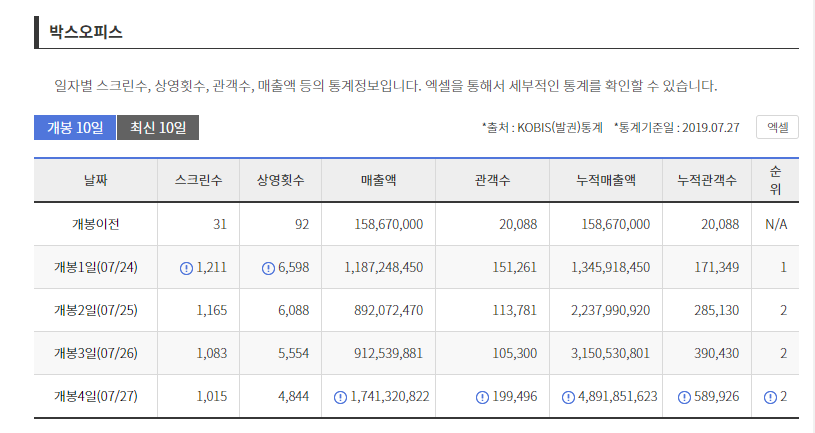Click the 매출액 column header
815x433 pixels.
(x=378, y=180)
